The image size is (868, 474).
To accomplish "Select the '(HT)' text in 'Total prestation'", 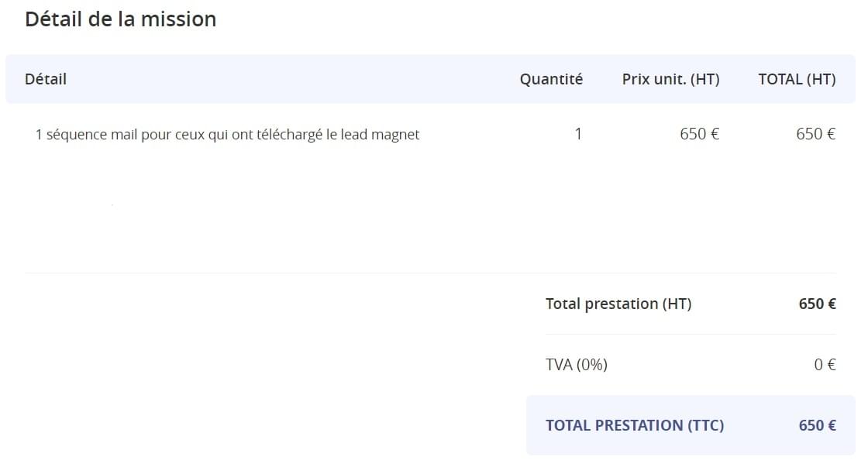I will point(677,304).
